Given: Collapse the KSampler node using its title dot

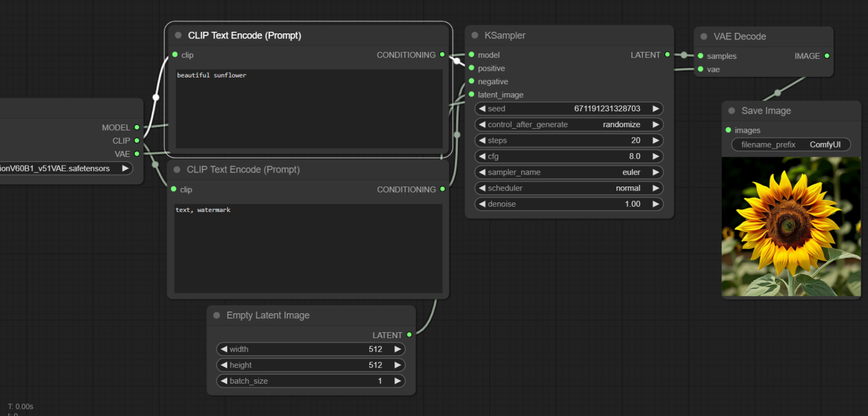Looking at the screenshot, I should coord(475,36).
